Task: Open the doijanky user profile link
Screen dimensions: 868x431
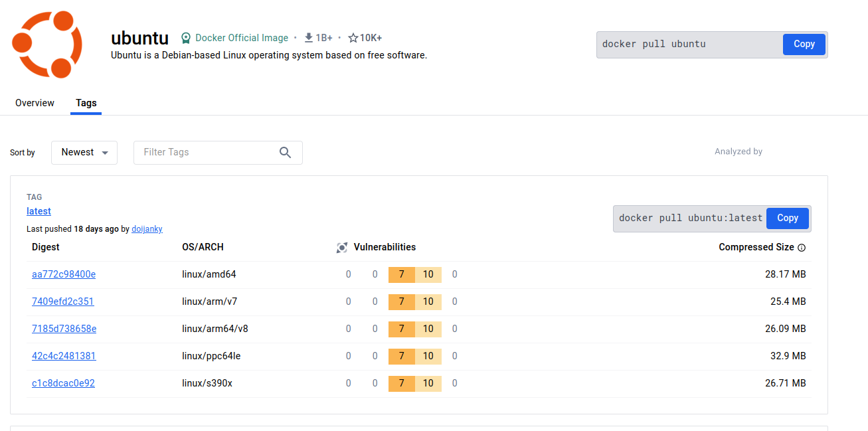Action: [x=147, y=229]
